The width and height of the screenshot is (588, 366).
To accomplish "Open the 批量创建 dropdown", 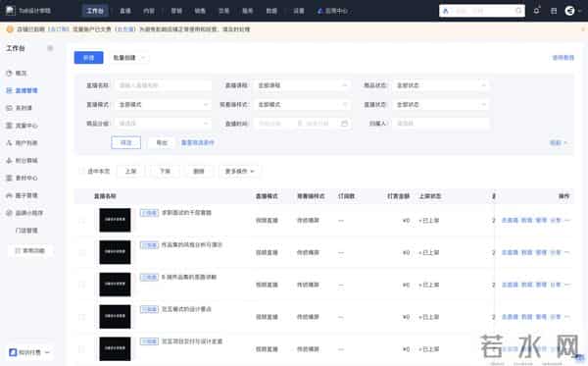I will click(128, 58).
